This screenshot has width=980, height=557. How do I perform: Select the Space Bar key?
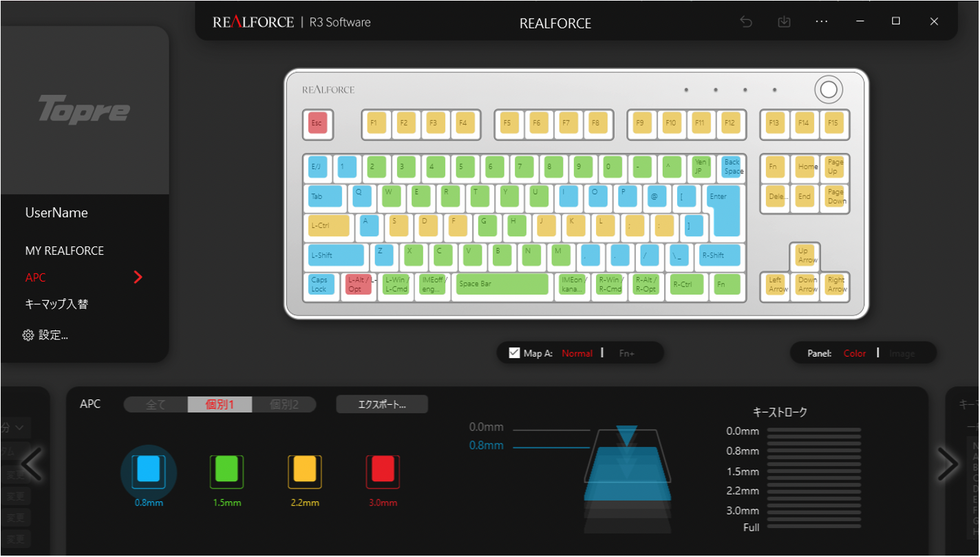(x=502, y=284)
